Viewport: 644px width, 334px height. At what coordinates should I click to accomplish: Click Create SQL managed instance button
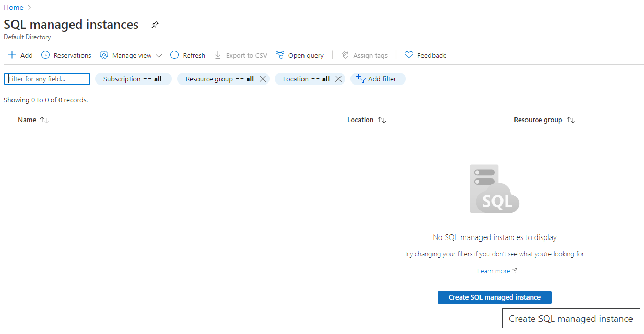coord(495,297)
